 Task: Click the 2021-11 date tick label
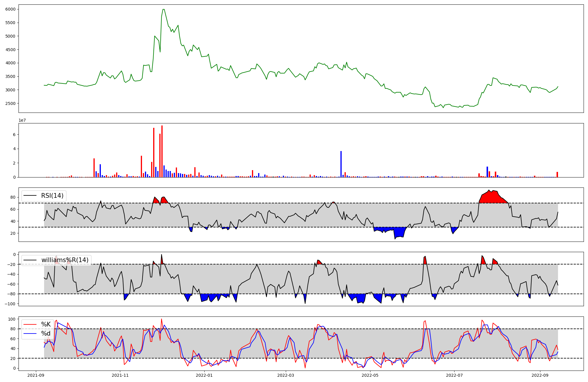click(120, 375)
